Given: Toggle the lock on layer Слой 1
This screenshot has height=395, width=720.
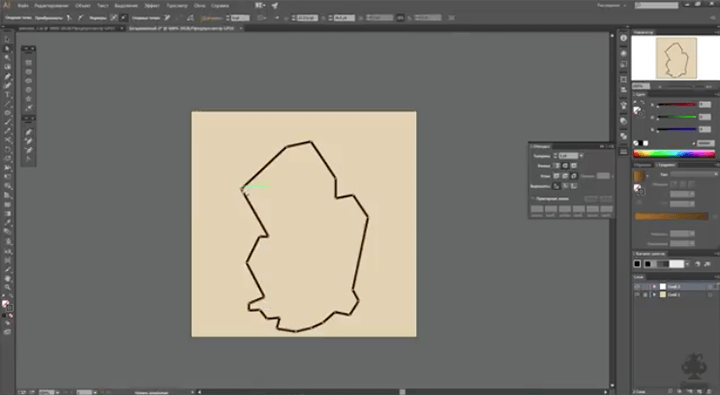Looking at the screenshot, I should tap(645, 295).
